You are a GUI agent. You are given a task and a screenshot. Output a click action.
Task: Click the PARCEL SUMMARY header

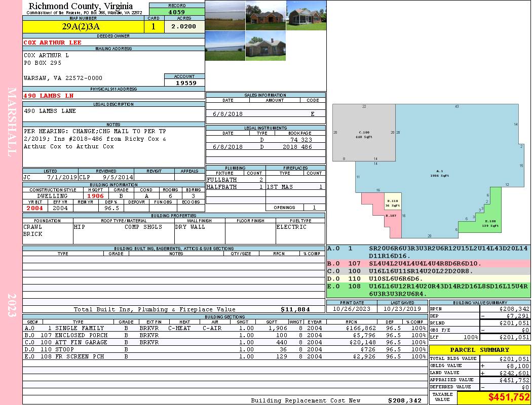click(480, 350)
